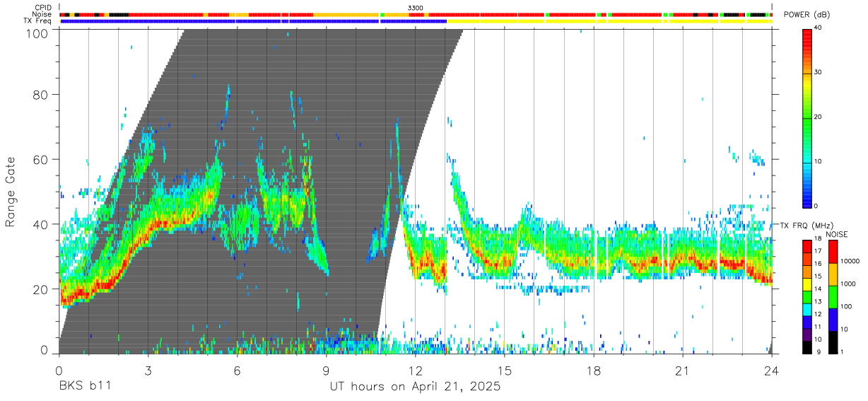
Task: Click x-axis tick label '12'
Action: (415, 371)
